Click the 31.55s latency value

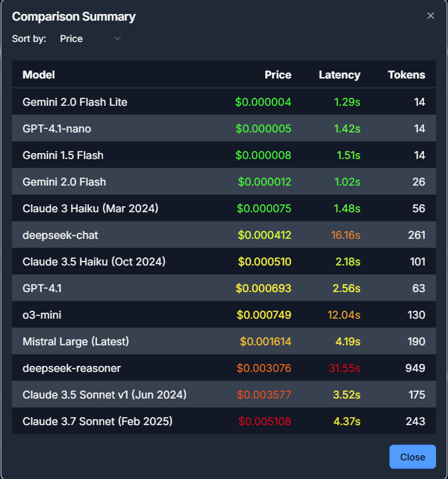[344, 368]
